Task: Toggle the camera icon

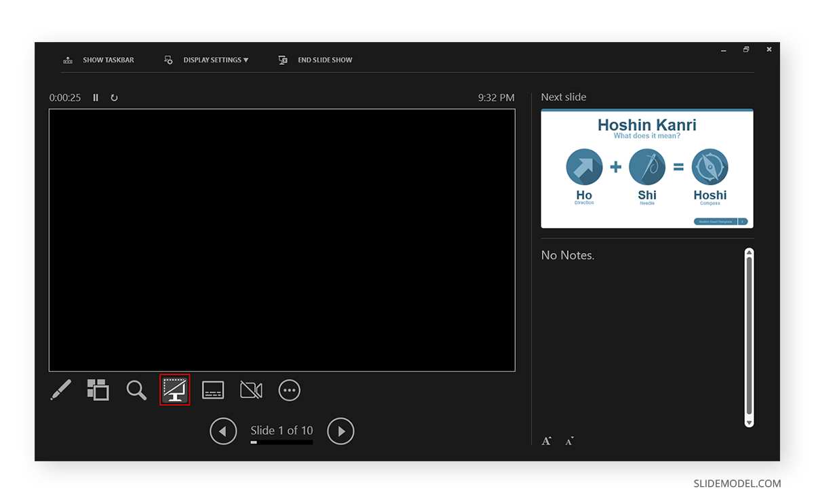Action: pos(251,390)
